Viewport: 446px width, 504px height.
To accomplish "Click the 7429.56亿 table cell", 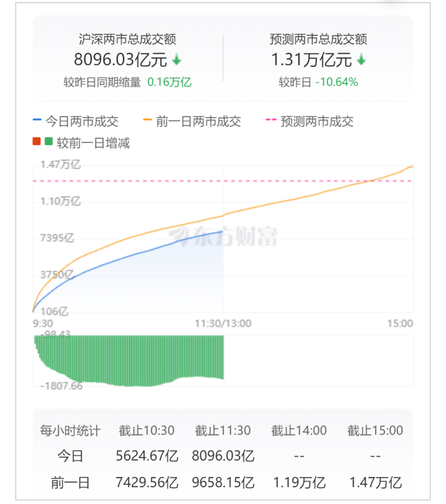I will pyautogui.click(x=147, y=483).
